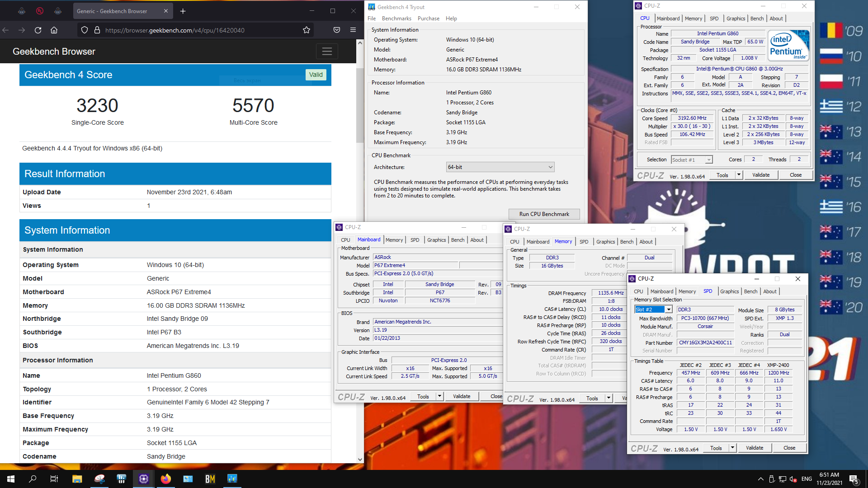Open About tab in Memory CPU-Z window
The width and height of the screenshot is (868, 488).
tap(646, 242)
